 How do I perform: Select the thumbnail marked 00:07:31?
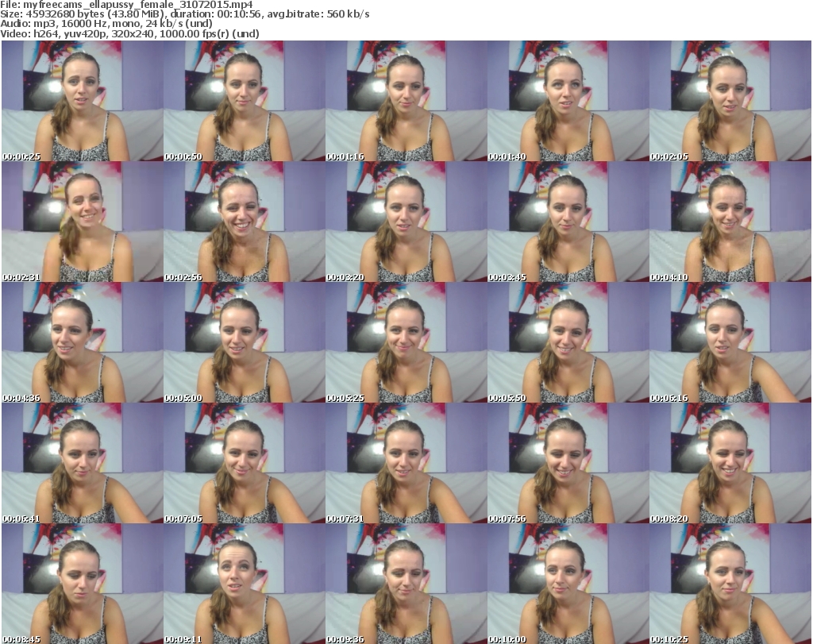point(406,464)
